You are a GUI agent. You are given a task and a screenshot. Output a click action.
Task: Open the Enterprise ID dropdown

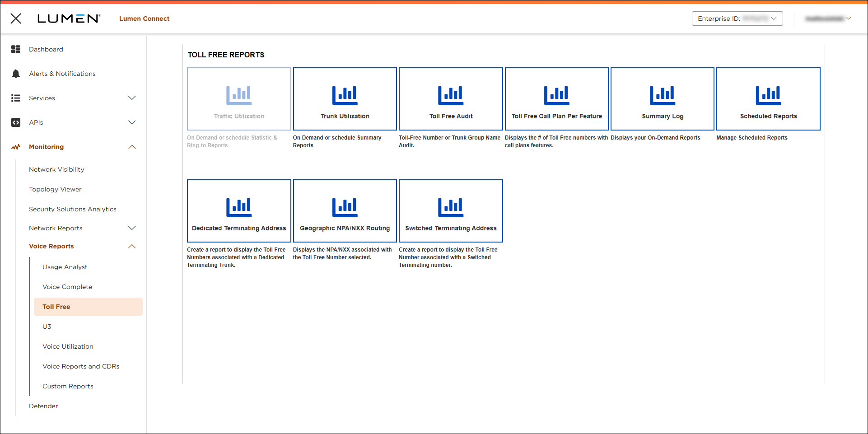737,19
